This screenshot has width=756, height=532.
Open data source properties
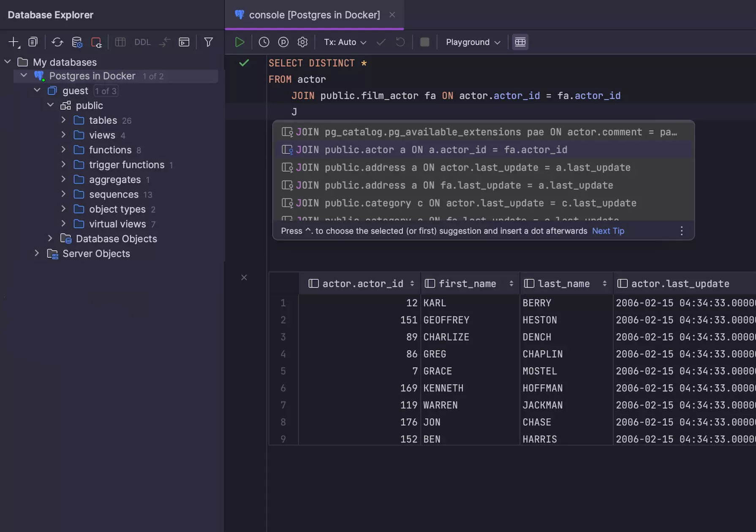77,42
